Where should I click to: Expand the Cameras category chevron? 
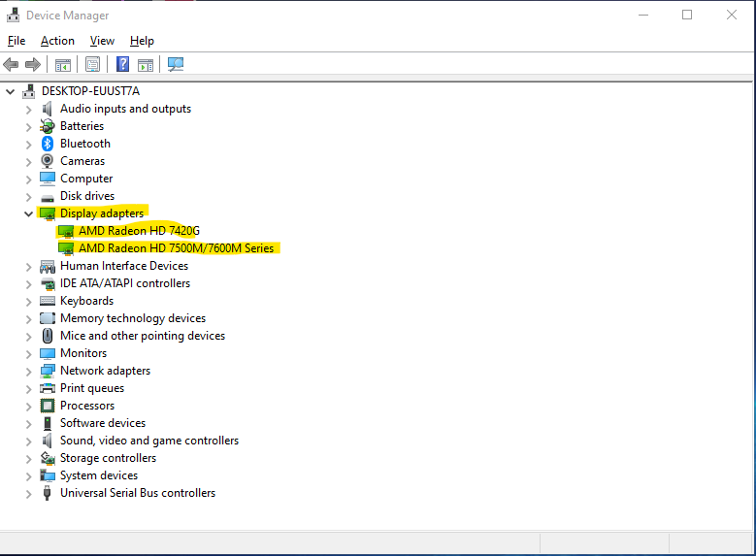[x=28, y=161]
